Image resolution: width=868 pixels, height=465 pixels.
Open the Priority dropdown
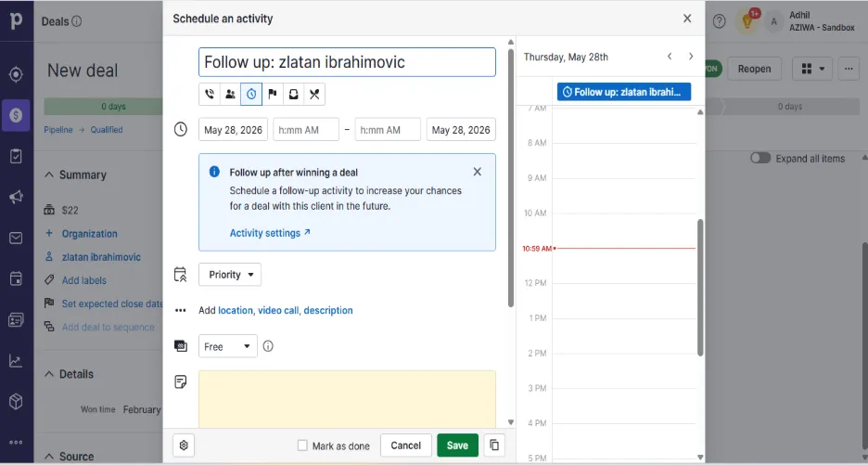pos(230,275)
